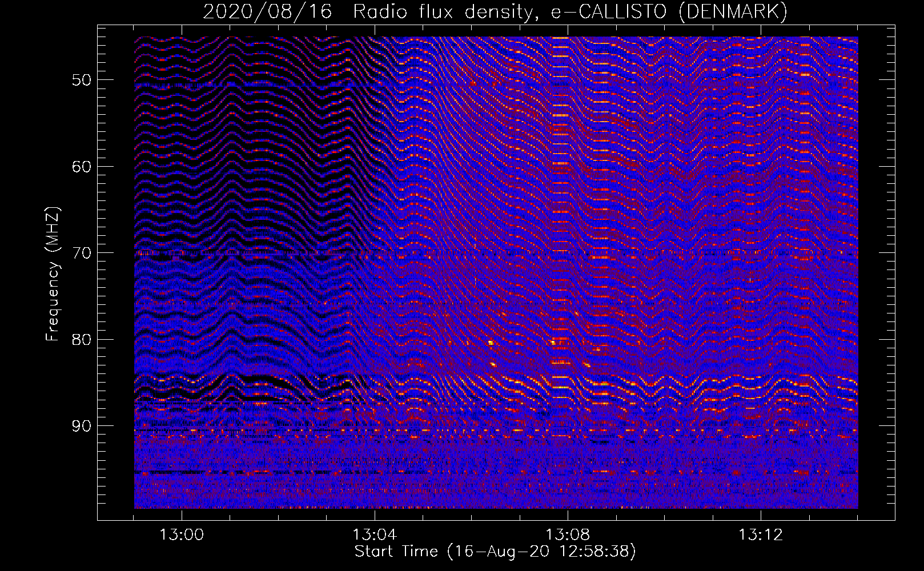
Task: Click the 13:04 time tick label
Action: tap(375, 535)
